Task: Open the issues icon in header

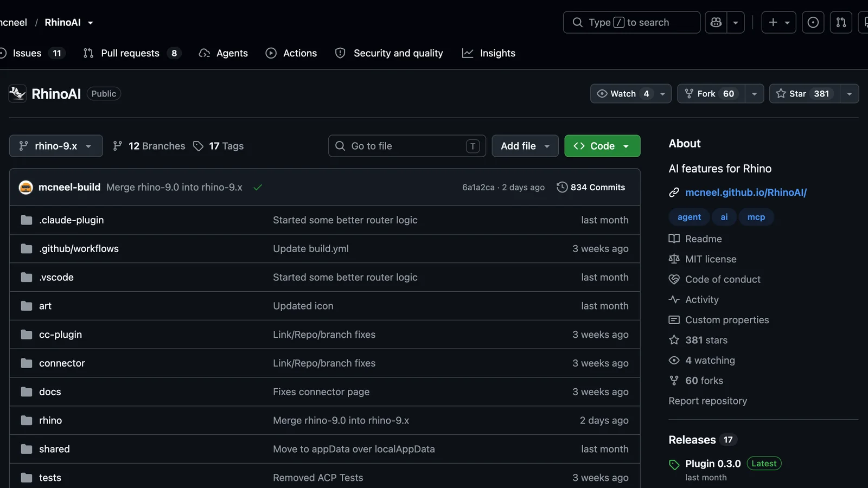Action: pyautogui.click(x=813, y=22)
